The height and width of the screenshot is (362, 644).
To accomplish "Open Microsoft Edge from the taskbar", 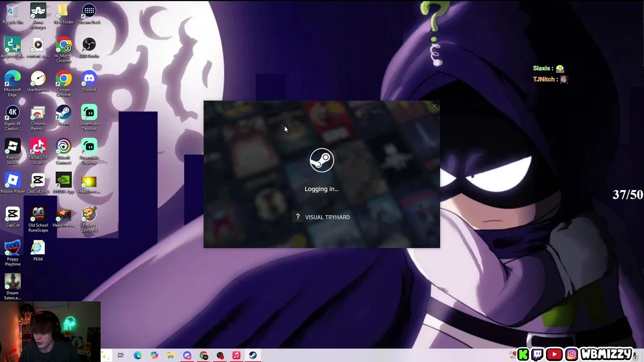I will pyautogui.click(x=137, y=355).
